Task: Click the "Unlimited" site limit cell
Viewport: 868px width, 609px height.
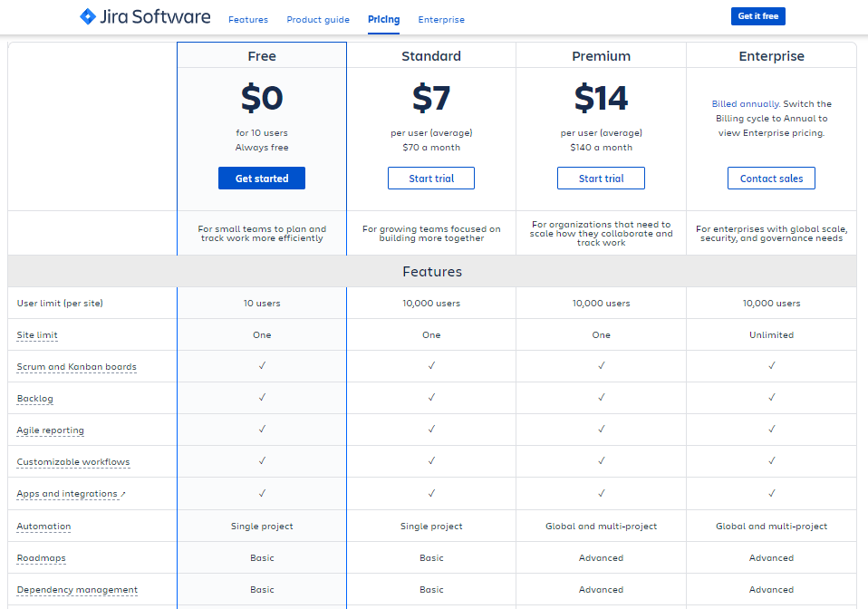Action: [x=772, y=335]
